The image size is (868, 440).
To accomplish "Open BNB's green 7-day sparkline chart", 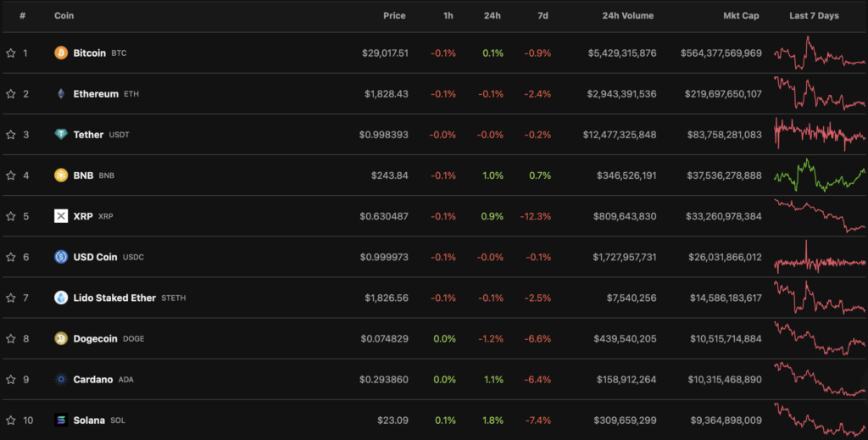I will (x=819, y=175).
